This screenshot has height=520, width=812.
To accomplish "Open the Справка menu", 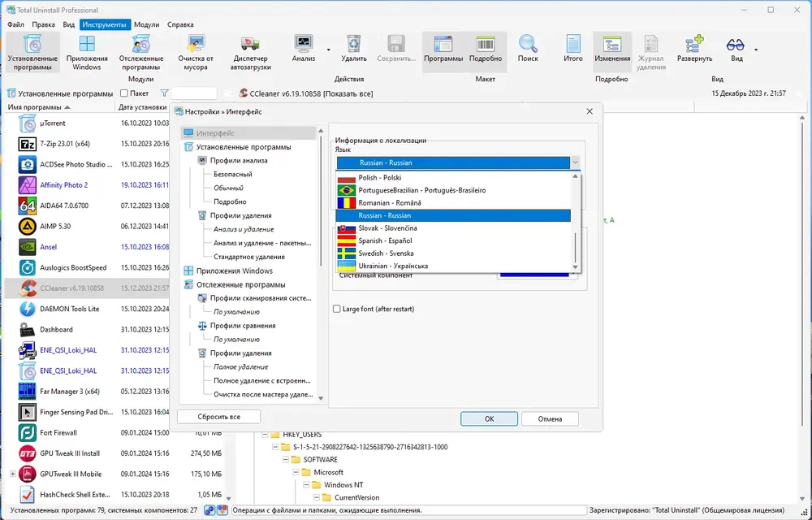I will click(181, 24).
